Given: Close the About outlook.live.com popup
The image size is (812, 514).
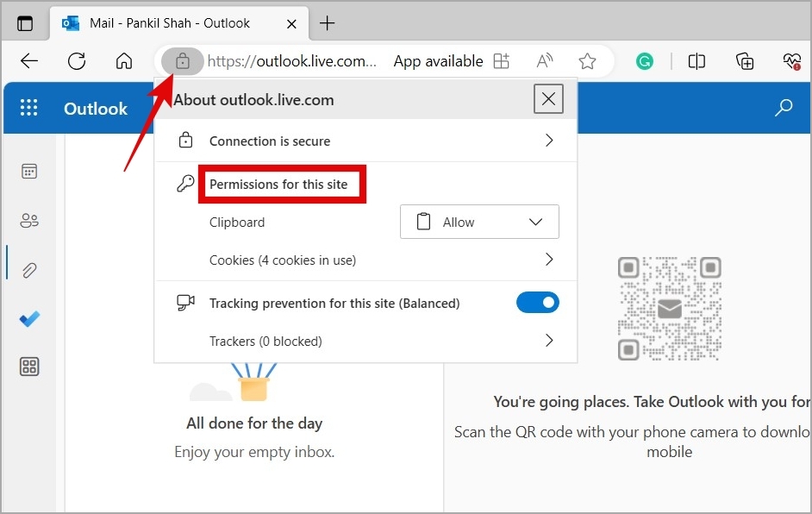Looking at the screenshot, I should 548,98.
